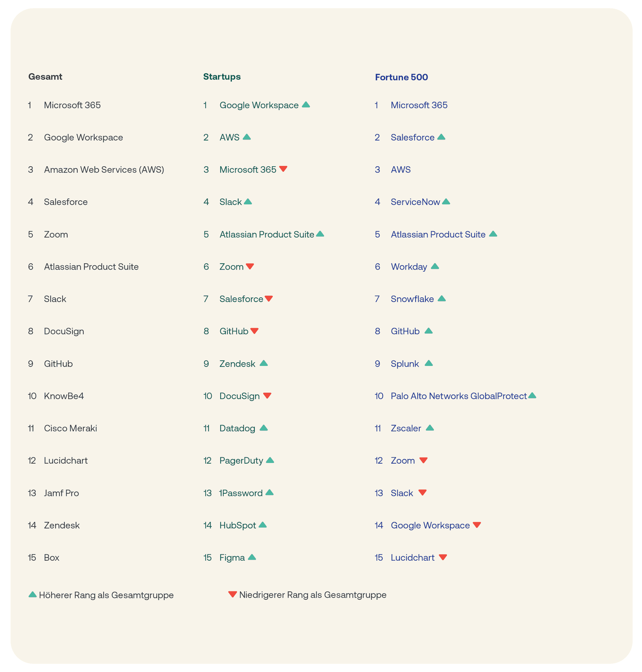Click the Niedrigerer Rang als Gesamtgruppe legend text
The height and width of the screenshot is (672, 642).
tap(313, 595)
